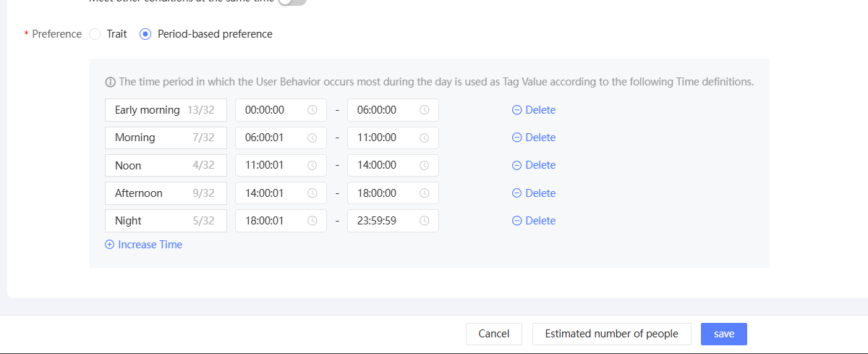This screenshot has height=354, width=868.
Task: Click the info icon beside the time period hint
Action: pos(111,82)
